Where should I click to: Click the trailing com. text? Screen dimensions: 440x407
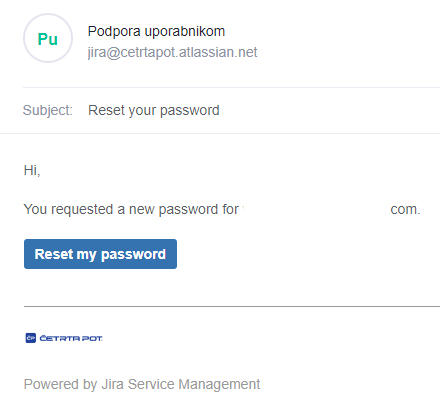tap(405, 209)
